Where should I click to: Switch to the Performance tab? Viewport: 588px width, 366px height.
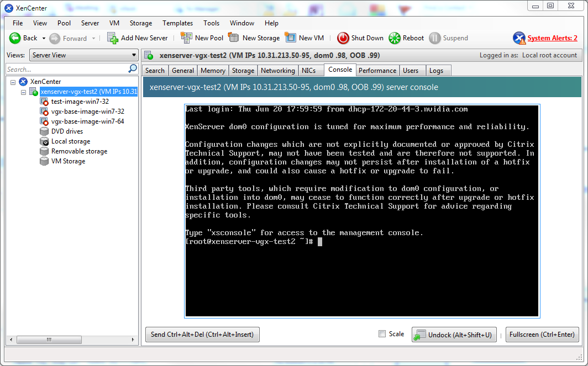coord(377,70)
